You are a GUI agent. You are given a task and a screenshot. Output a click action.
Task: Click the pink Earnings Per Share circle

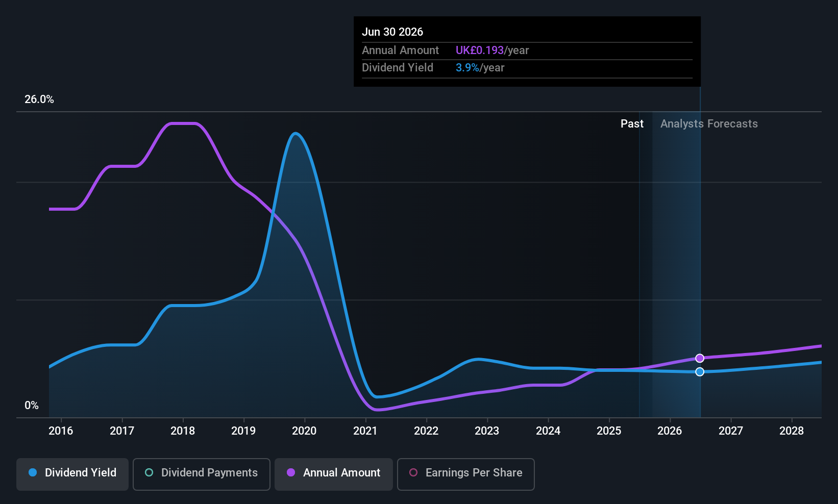413,472
